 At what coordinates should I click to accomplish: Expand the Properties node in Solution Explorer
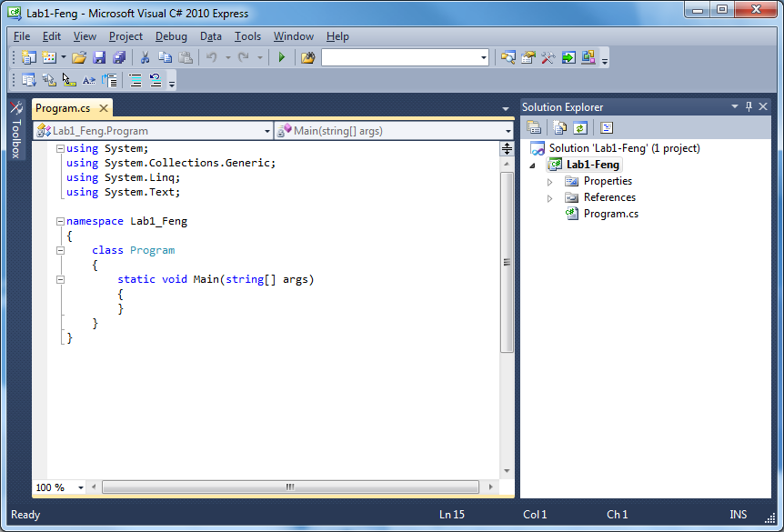(549, 182)
